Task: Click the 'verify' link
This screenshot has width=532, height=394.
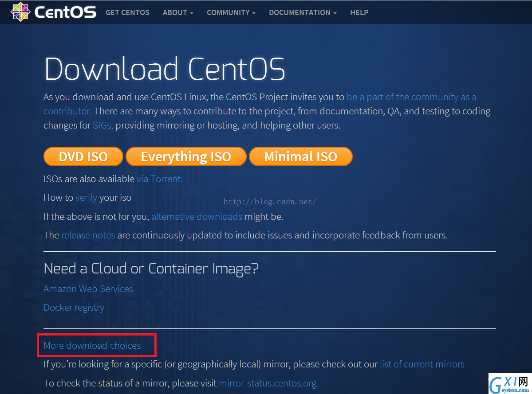Action: (x=86, y=198)
